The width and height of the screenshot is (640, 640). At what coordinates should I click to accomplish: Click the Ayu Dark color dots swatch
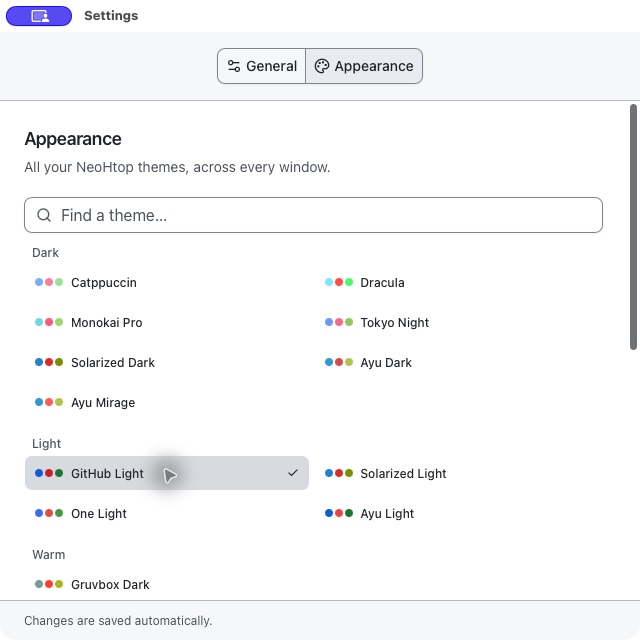(x=339, y=362)
